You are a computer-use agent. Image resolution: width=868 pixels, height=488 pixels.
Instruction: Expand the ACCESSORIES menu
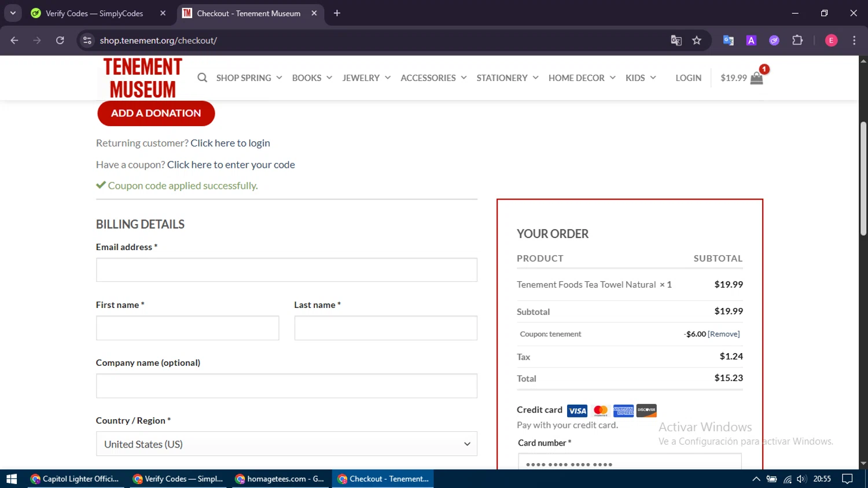coord(433,78)
